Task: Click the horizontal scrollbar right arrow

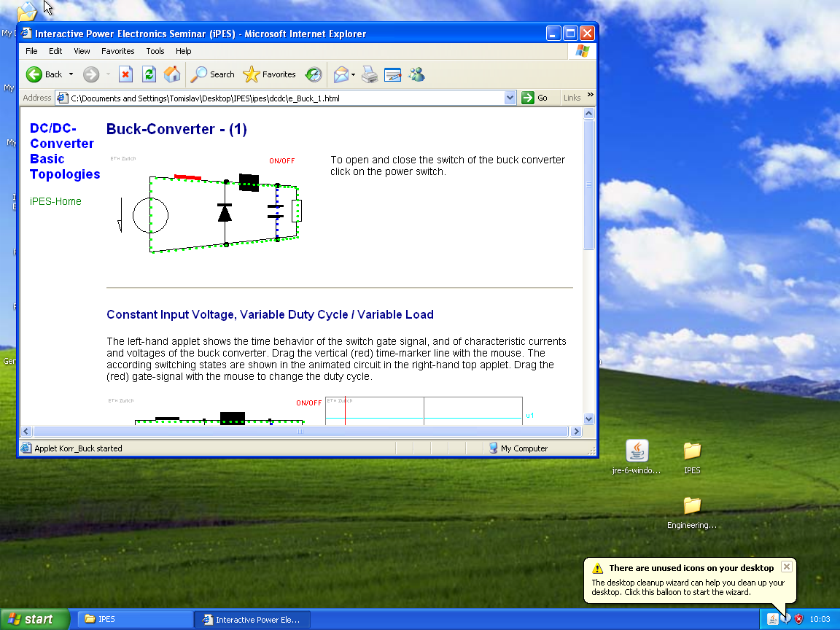Action: pos(577,431)
